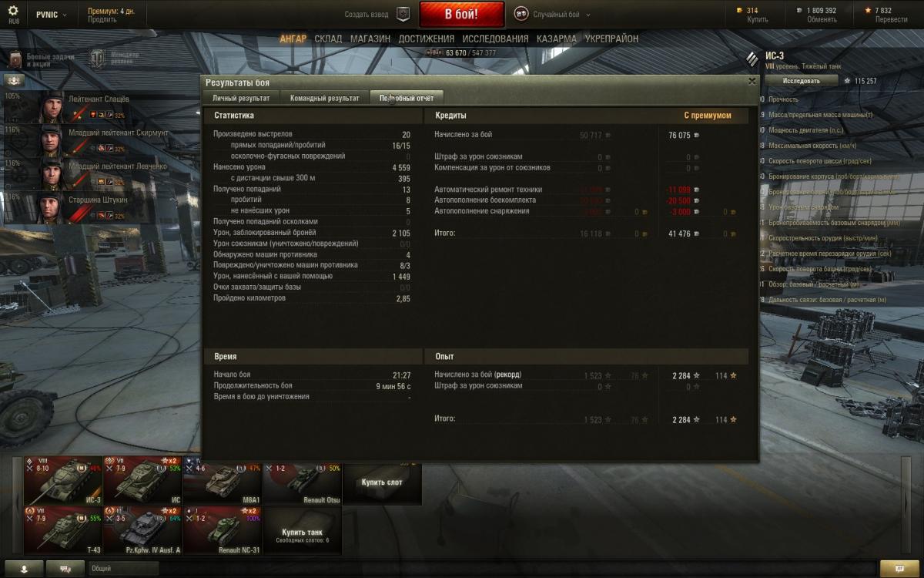Switch to the Личный результат tab
The image size is (924, 578).
[x=241, y=98]
